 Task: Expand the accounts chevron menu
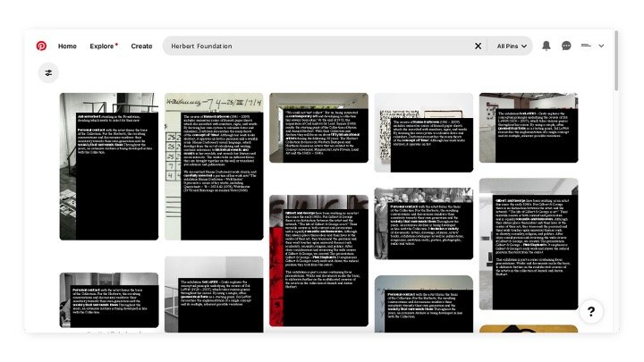click(x=601, y=46)
